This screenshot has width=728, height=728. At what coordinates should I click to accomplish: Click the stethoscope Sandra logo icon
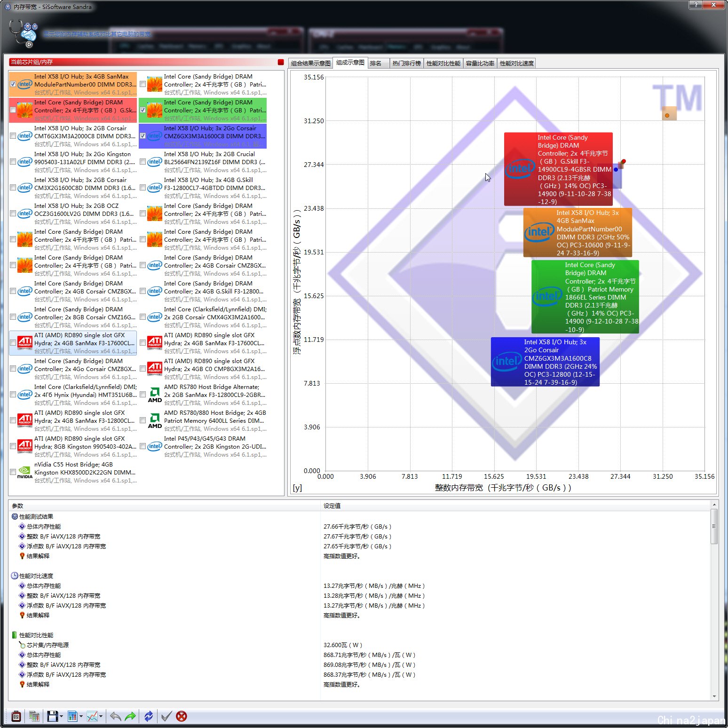pos(24,33)
